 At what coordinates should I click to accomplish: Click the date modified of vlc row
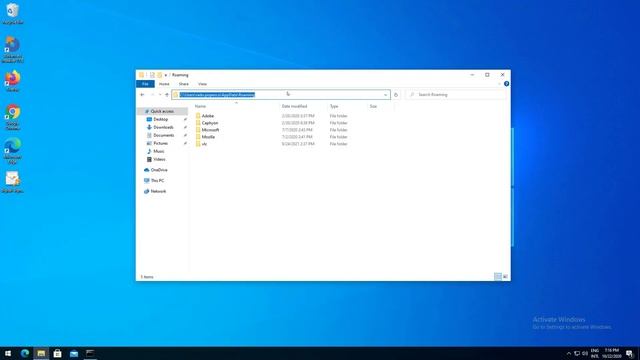click(298, 144)
